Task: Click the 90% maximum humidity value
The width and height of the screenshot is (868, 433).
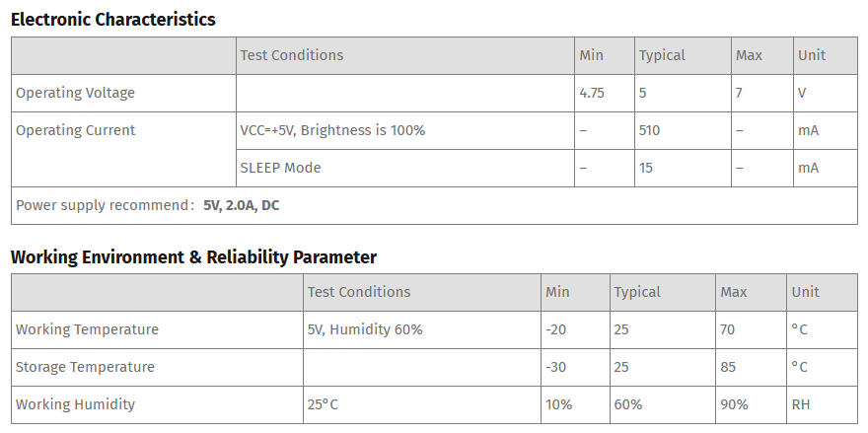Action: pyautogui.click(x=734, y=404)
